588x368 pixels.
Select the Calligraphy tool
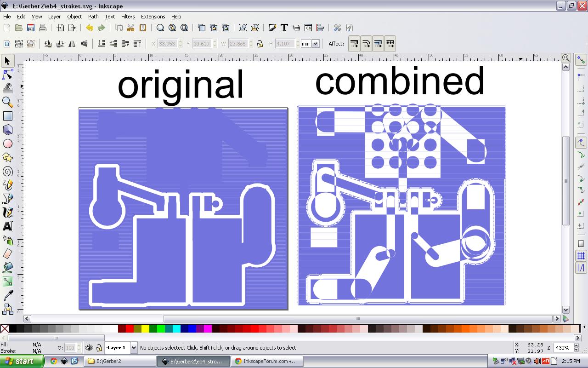pos(7,212)
